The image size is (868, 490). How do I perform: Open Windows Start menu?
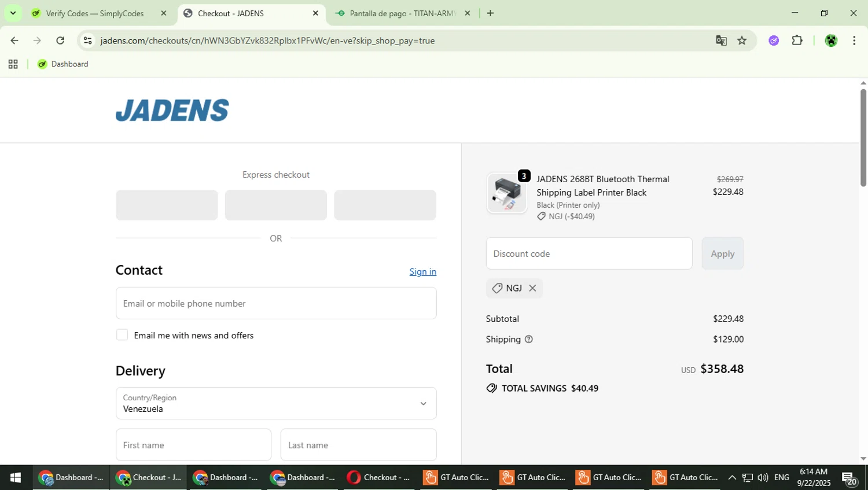(x=16, y=477)
